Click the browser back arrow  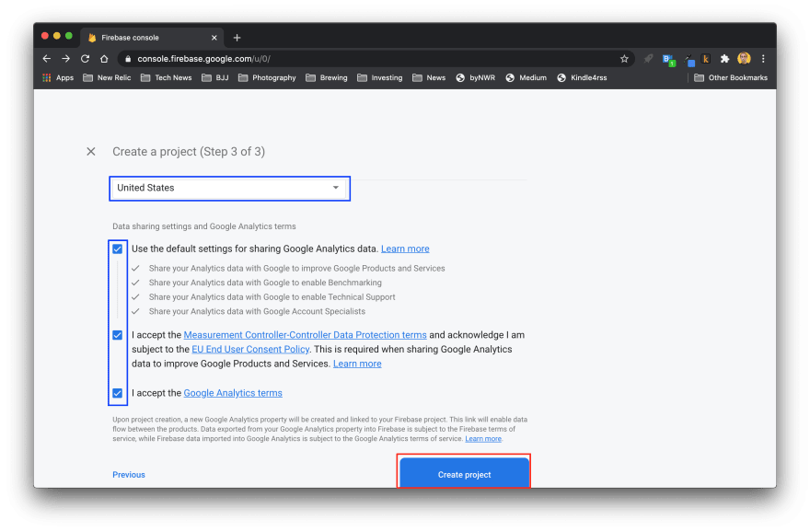click(47, 58)
